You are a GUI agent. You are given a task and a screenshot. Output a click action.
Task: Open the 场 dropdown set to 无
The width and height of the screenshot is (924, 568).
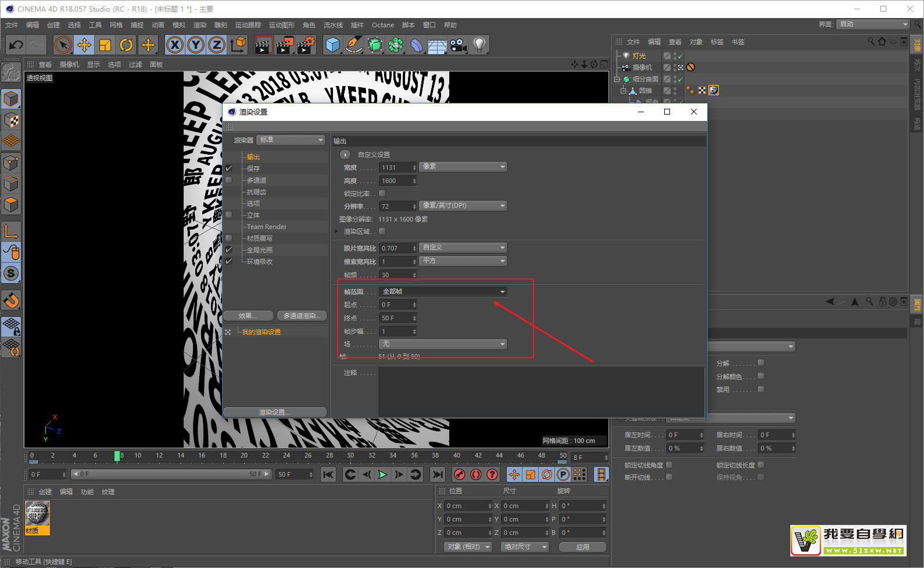(x=443, y=344)
